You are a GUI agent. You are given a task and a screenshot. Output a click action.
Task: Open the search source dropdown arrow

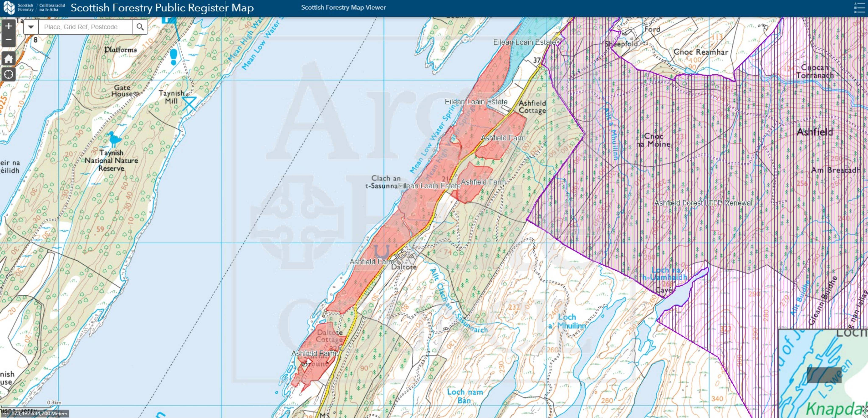31,27
